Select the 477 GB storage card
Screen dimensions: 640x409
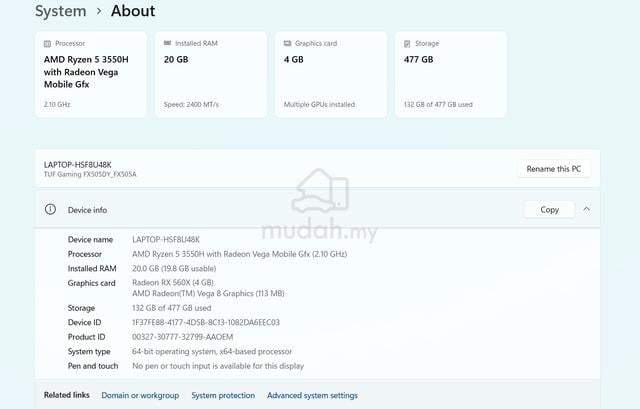click(x=451, y=74)
